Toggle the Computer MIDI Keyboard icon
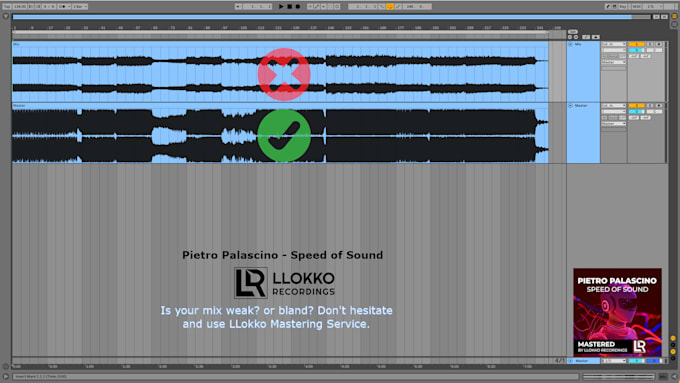680x383 pixels. [614, 7]
